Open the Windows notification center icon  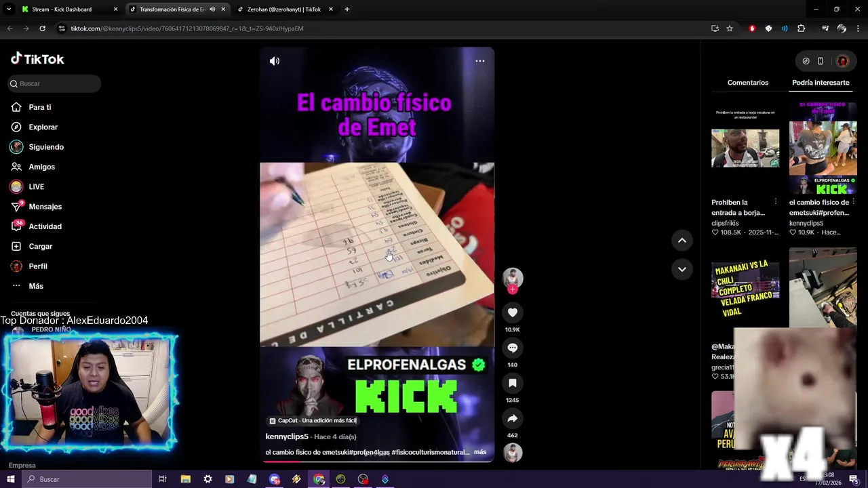854,479
